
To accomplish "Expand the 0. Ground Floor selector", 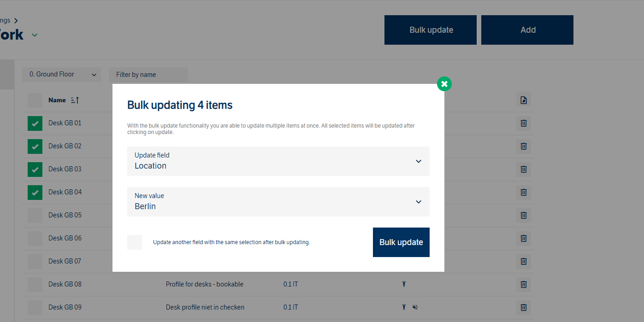I will pos(62,75).
